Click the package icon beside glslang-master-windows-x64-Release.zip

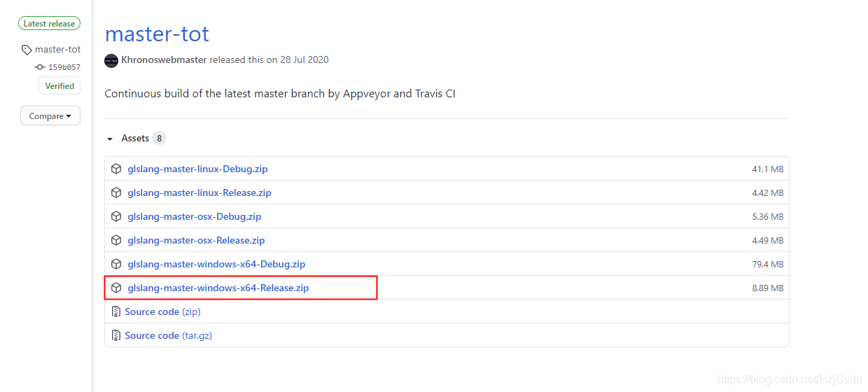click(117, 288)
